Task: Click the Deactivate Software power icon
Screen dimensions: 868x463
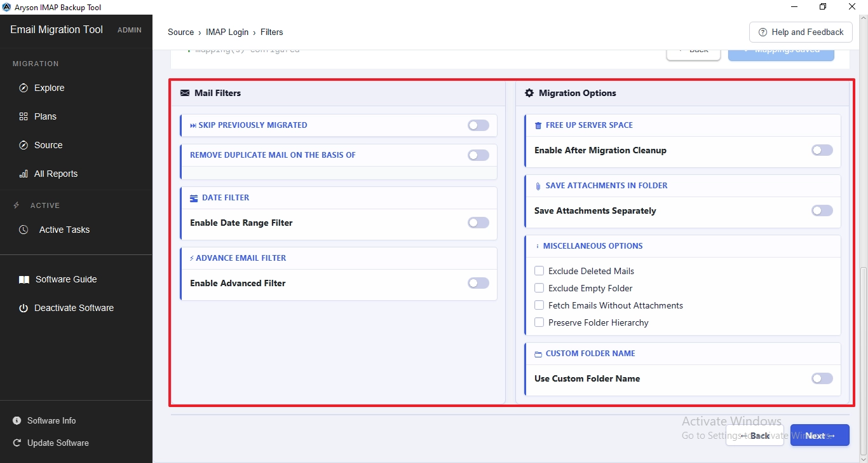Action: coord(24,308)
